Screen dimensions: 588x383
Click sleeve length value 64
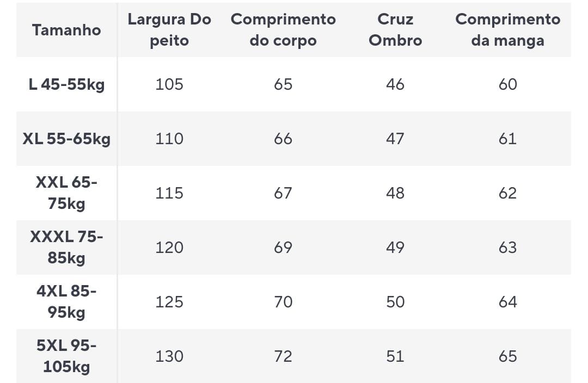(508, 302)
